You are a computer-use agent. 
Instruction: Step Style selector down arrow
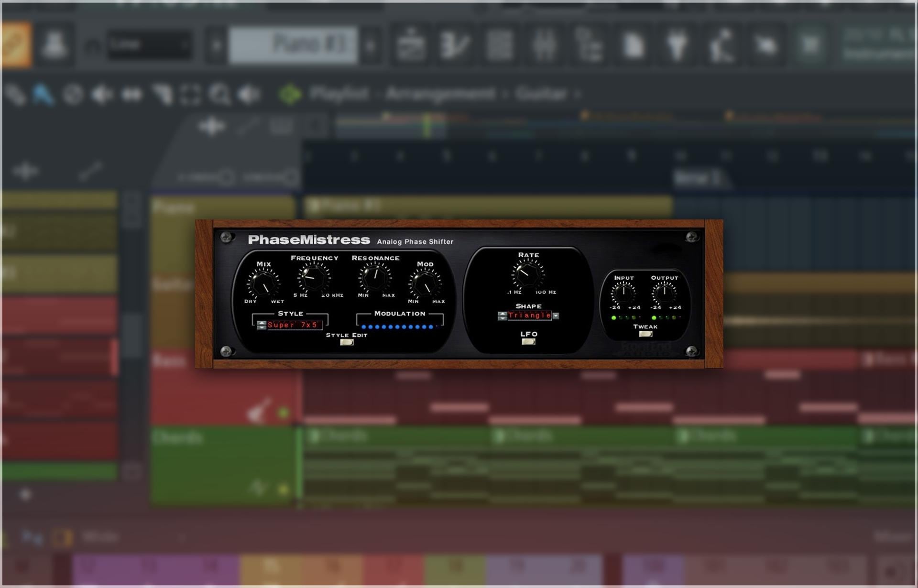(x=261, y=327)
